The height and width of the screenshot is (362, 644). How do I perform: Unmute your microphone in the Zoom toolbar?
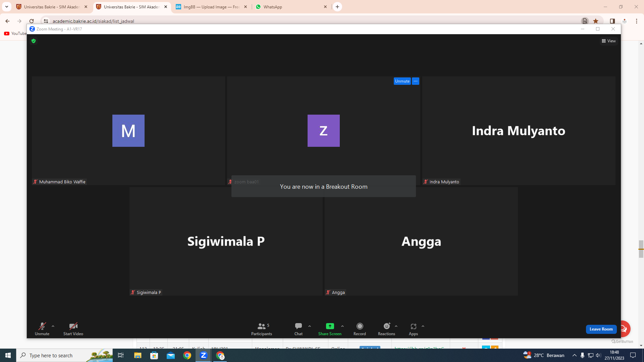(x=42, y=329)
